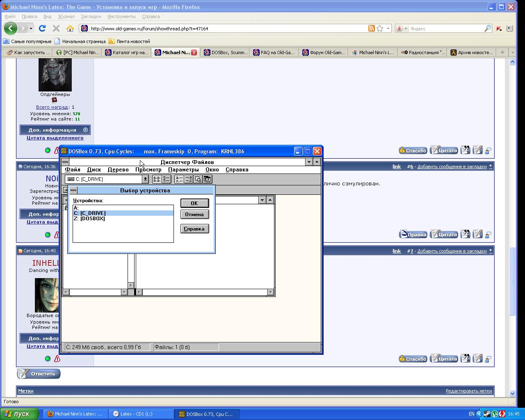Subscribe via the RSS feed icon
Screen dimensions: 525x420
(x=371, y=28)
